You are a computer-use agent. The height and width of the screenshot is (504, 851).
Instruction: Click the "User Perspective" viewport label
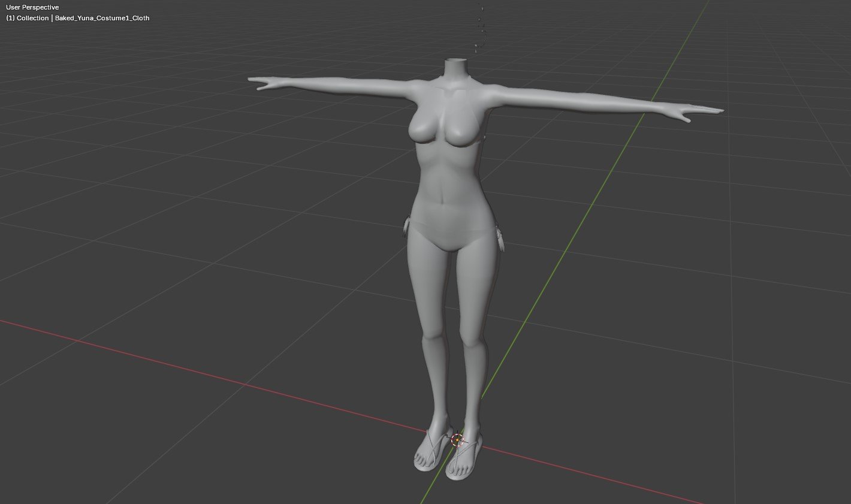coord(32,7)
